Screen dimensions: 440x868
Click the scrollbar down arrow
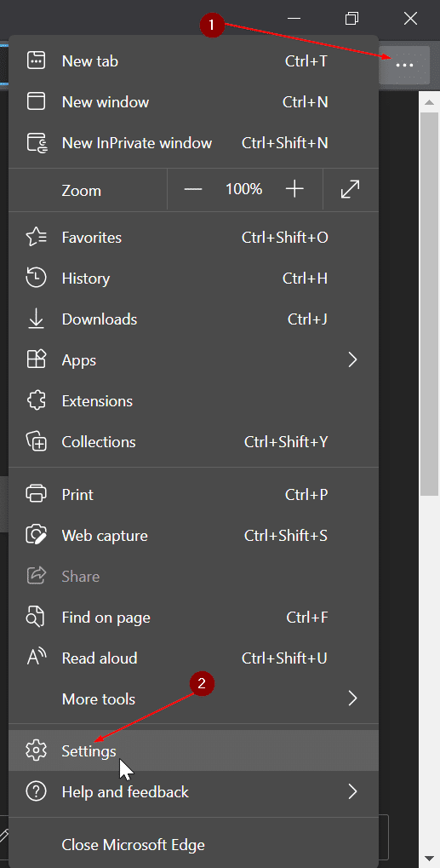(430, 858)
